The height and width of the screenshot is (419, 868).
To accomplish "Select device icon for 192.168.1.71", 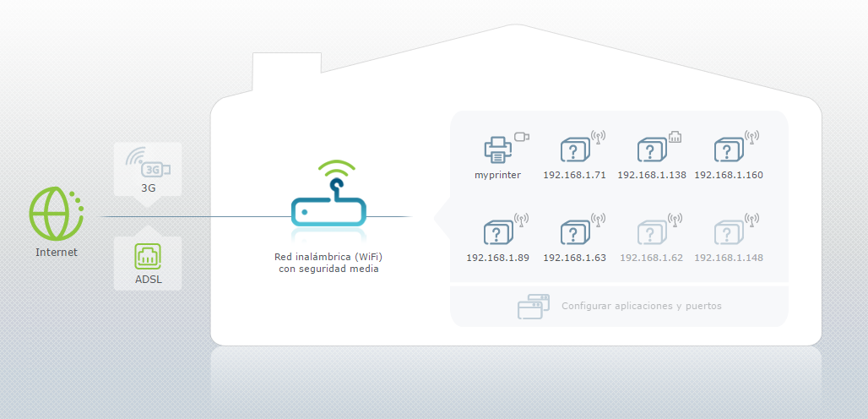I will tap(575, 150).
